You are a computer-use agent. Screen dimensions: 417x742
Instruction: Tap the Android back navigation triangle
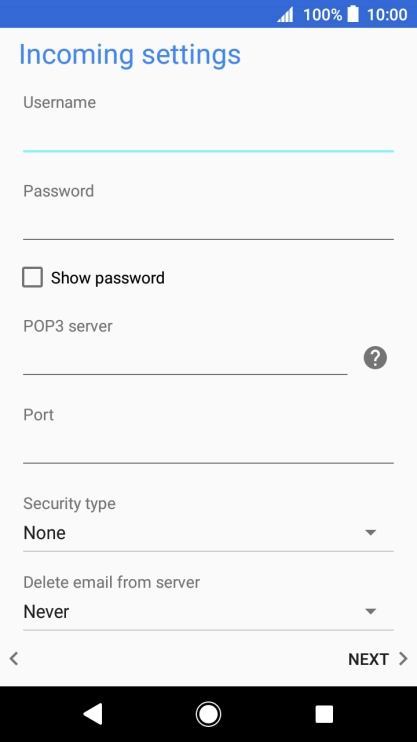coord(93,714)
